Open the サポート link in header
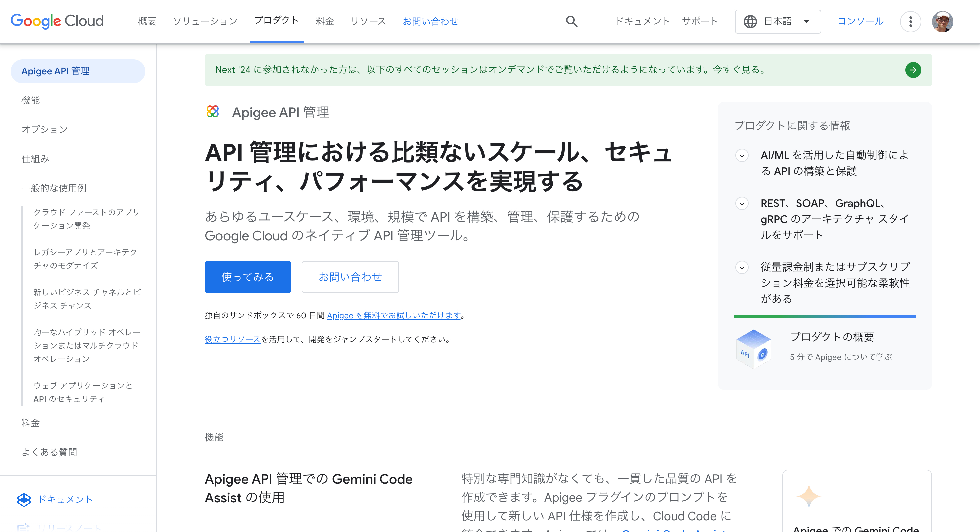This screenshot has height=532, width=980. pyautogui.click(x=700, y=21)
